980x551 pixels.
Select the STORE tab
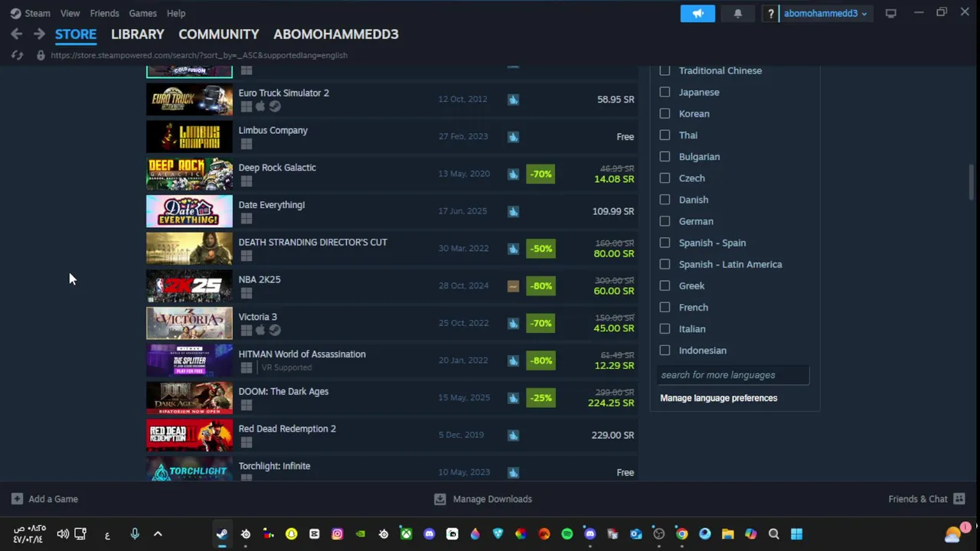tap(76, 34)
